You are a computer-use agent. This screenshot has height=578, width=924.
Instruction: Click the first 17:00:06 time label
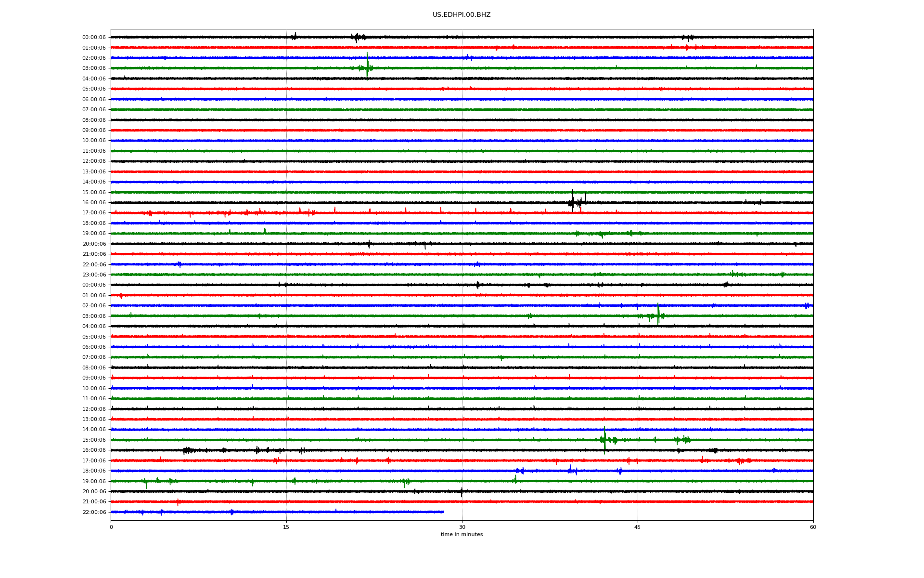pos(94,213)
